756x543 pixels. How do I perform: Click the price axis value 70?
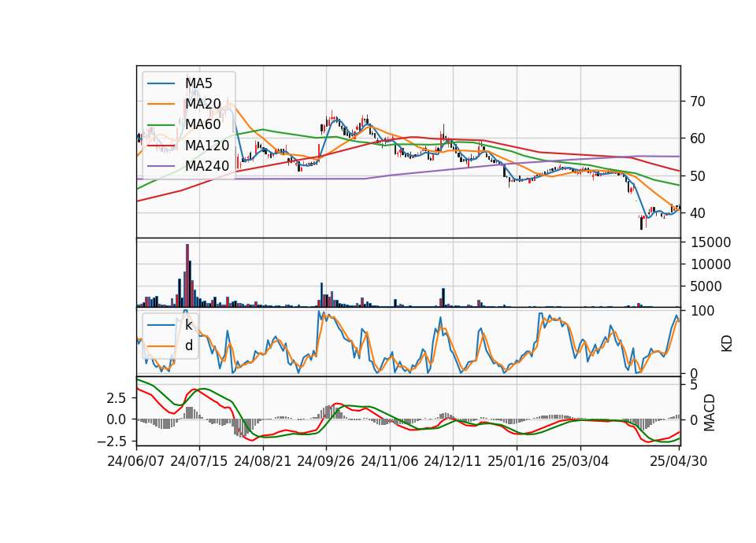coord(698,102)
